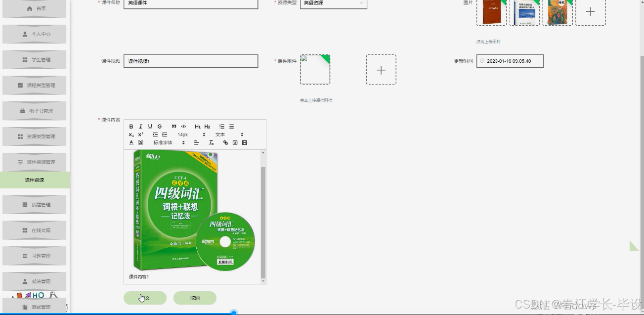Click the 取消 cancel button

195,298
